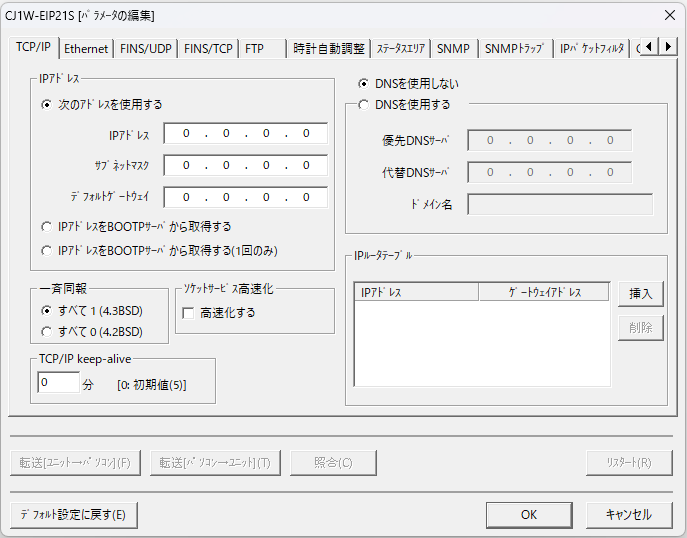Open the ステータスエリア tab
Image resolution: width=687 pixels, height=538 pixels.
401,49
